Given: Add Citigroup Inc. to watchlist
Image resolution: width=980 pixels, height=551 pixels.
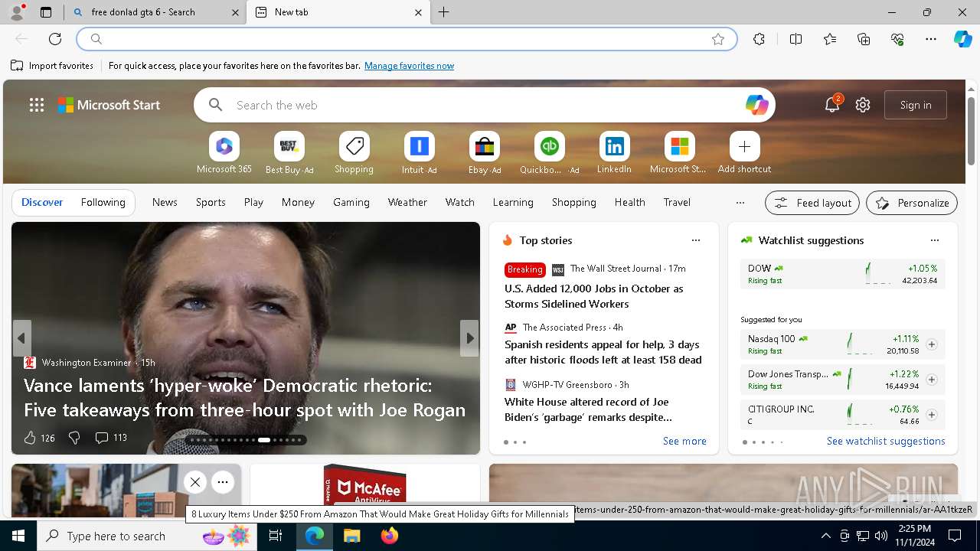Looking at the screenshot, I should (931, 415).
